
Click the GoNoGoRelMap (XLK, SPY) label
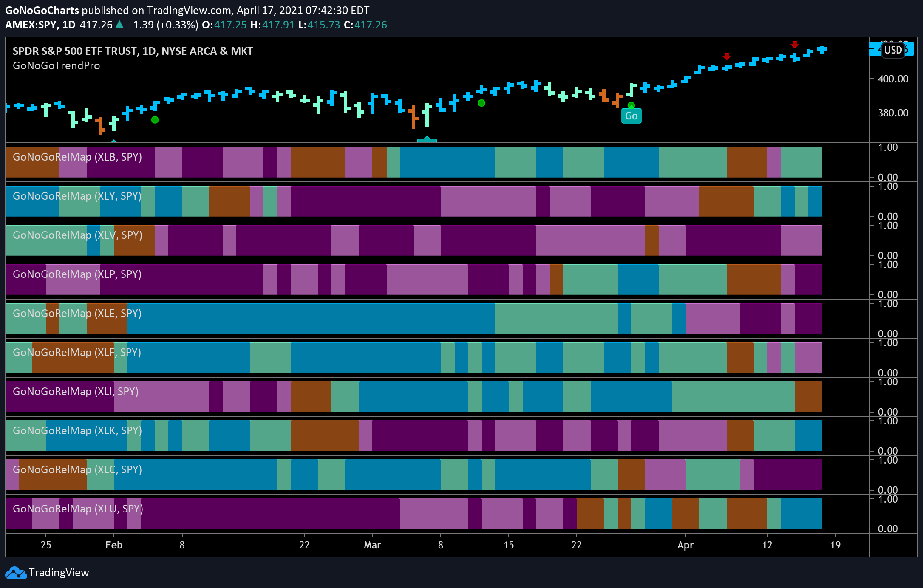pyautogui.click(x=77, y=430)
